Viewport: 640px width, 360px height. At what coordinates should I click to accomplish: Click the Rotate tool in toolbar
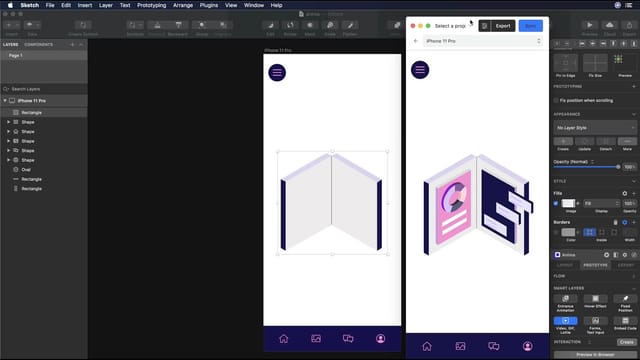[x=290, y=25]
